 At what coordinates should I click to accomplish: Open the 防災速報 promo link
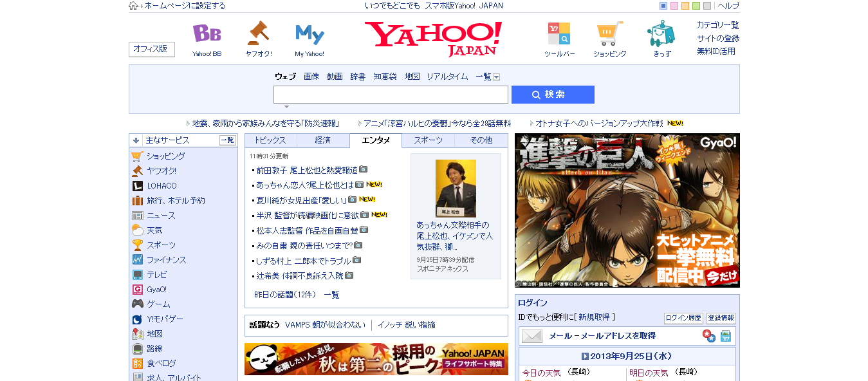point(265,123)
